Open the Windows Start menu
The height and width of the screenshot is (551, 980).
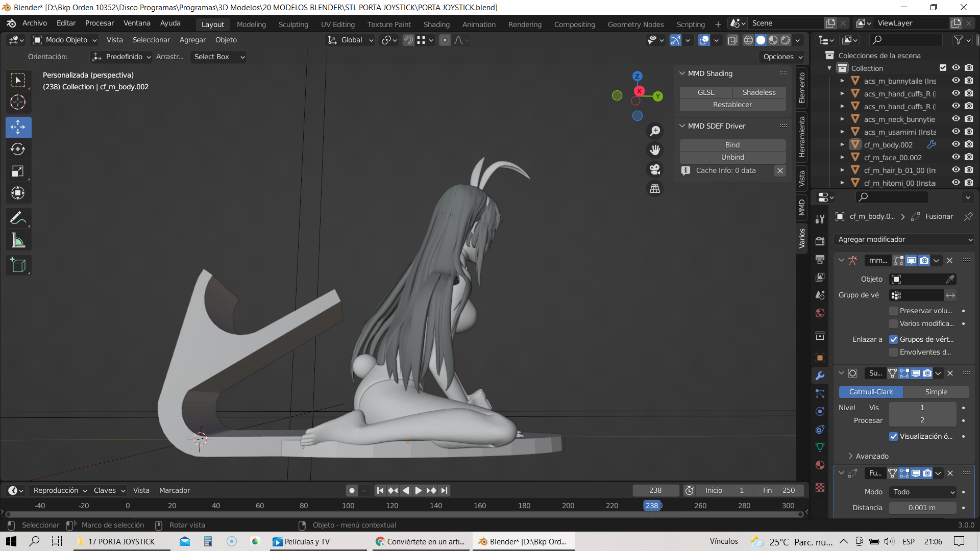(x=11, y=541)
